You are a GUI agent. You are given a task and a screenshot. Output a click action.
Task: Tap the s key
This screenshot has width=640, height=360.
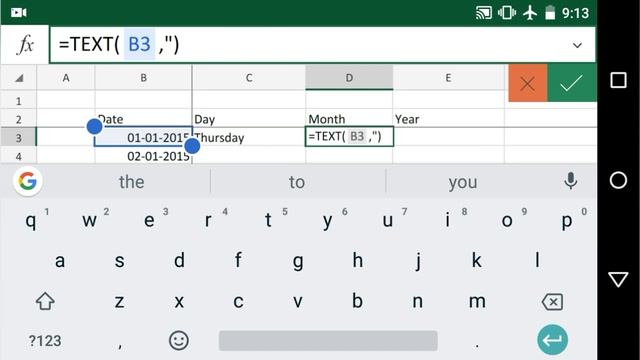pyautogui.click(x=120, y=260)
